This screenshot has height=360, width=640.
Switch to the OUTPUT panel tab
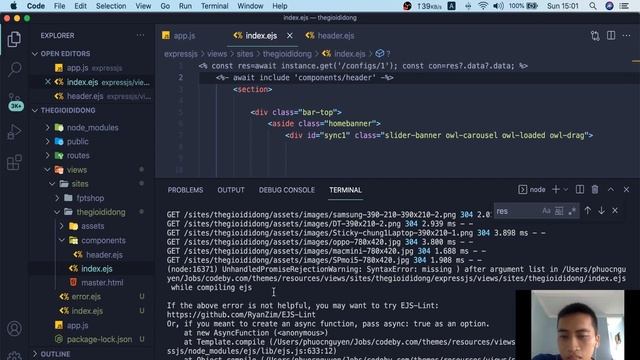tap(231, 190)
